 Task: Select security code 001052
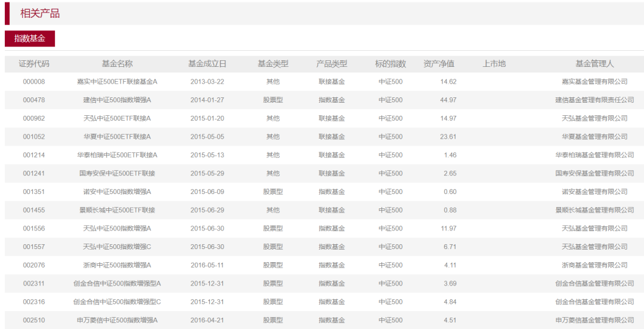click(34, 137)
